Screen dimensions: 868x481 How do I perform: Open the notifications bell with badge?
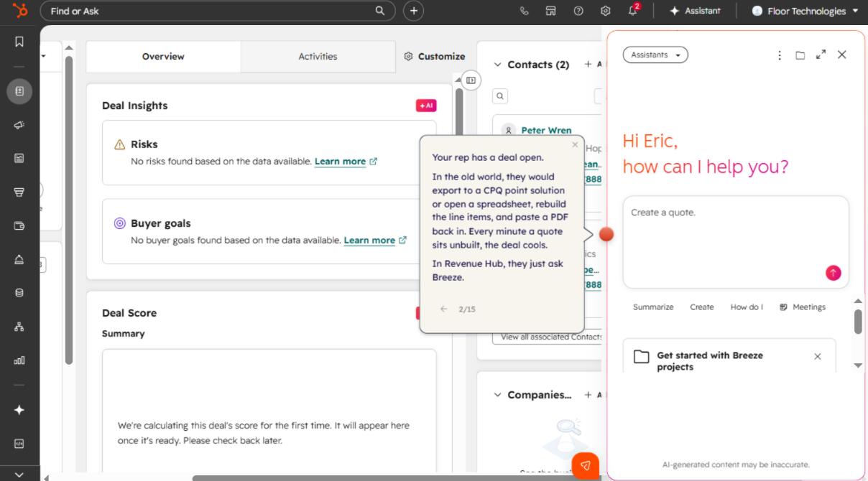(x=633, y=10)
